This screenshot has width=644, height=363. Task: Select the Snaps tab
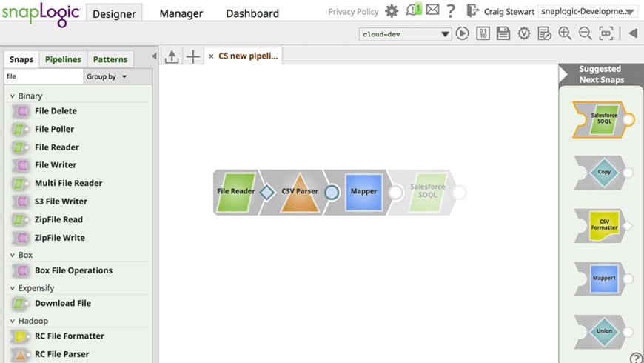pyautogui.click(x=21, y=59)
